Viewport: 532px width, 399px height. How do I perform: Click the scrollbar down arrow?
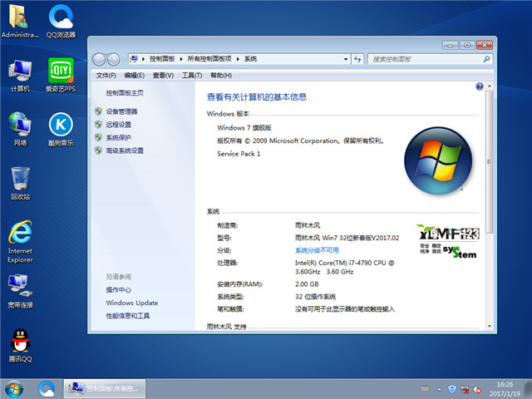pyautogui.click(x=490, y=326)
